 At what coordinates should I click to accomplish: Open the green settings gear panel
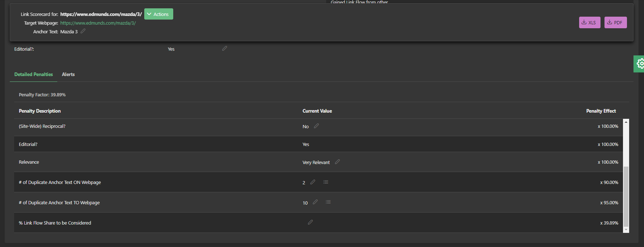coord(640,64)
